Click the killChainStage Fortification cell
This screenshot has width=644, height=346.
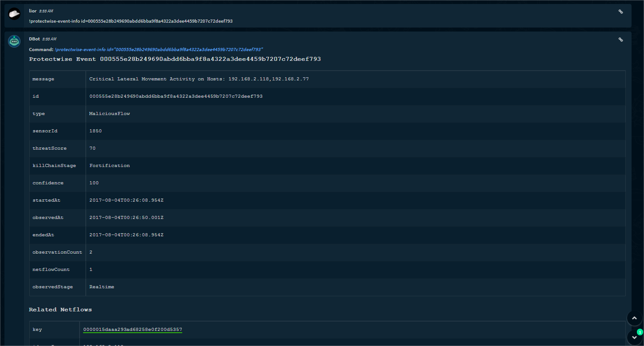(109, 166)
